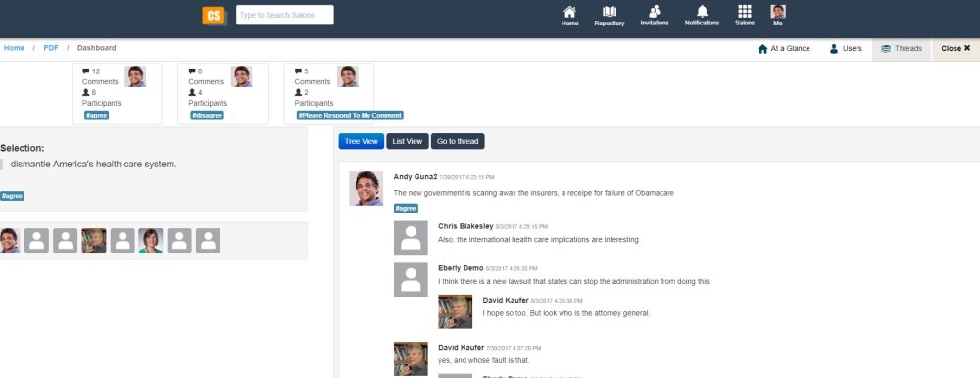Open the Me profile avatar
The width and height of the screenshot is (980, 378).
click(778, 11)
